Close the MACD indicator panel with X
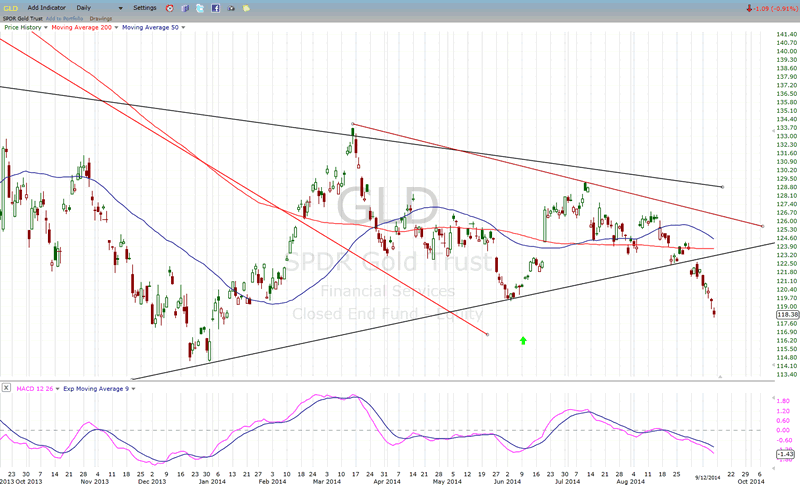The height and width of the screenshot is (485, 800). click(x=5, y=386)
